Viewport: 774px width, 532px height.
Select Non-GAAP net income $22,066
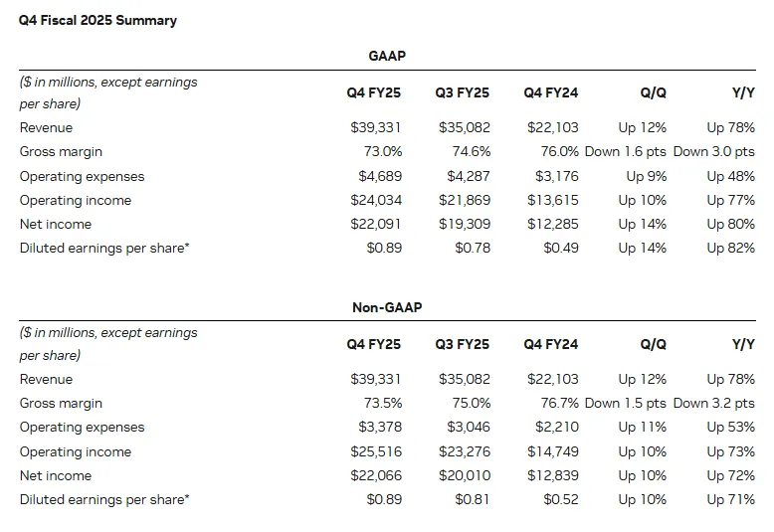(376, 475)
